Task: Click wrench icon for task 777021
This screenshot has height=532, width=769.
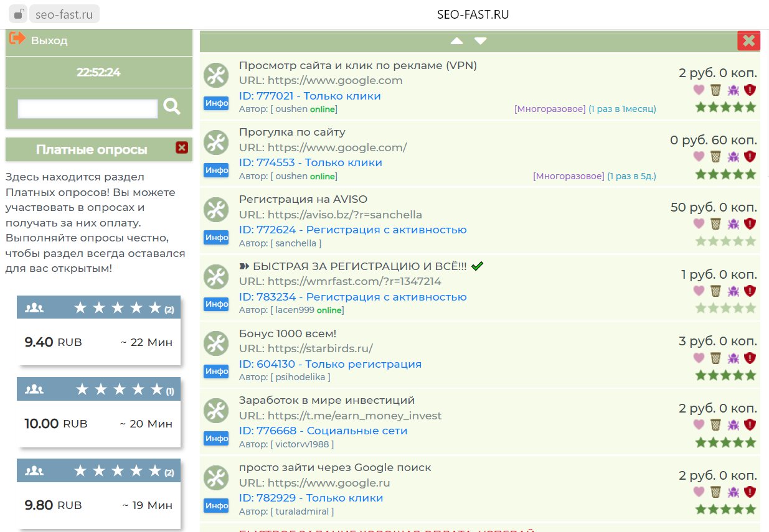Action: [x=216, y=76]
